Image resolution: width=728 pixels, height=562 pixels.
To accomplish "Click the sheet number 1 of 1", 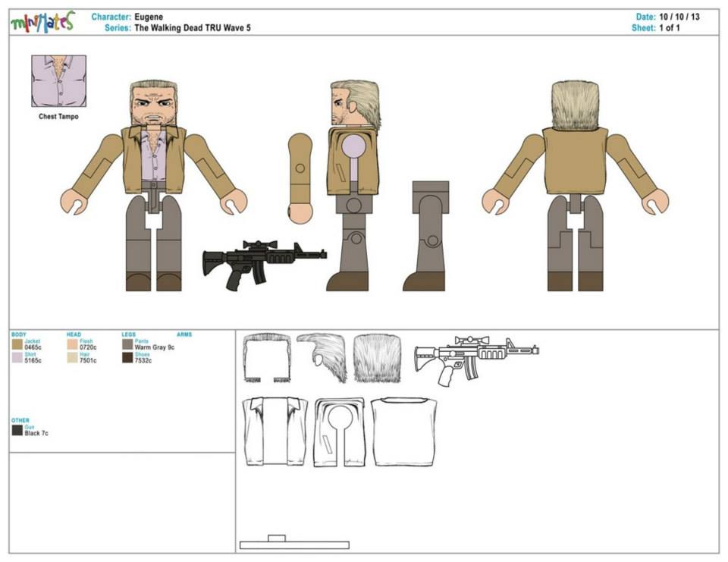I will coord(670,28).
